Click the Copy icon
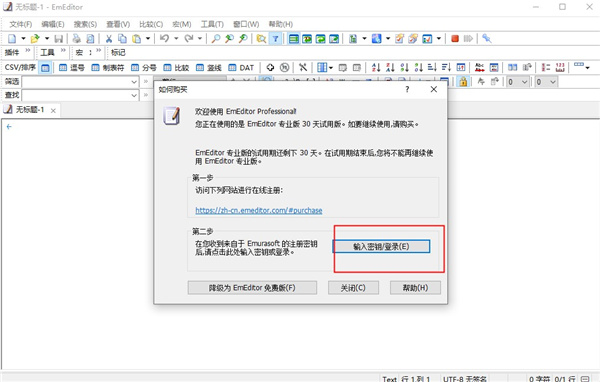 (122, 38)
